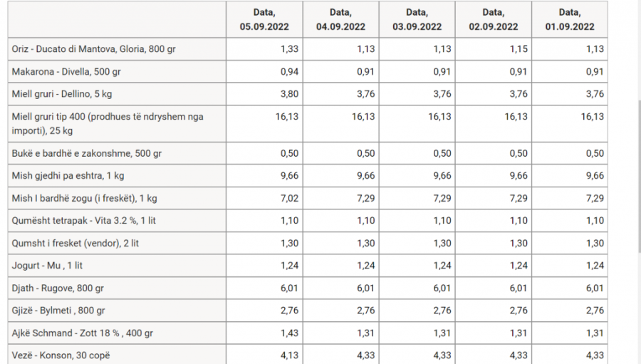This screenshot has width=641, height=364.
Task: Select the Qumësht tetrapak - Vita row label
Action: pyautogui.click(x=84, y=221)
